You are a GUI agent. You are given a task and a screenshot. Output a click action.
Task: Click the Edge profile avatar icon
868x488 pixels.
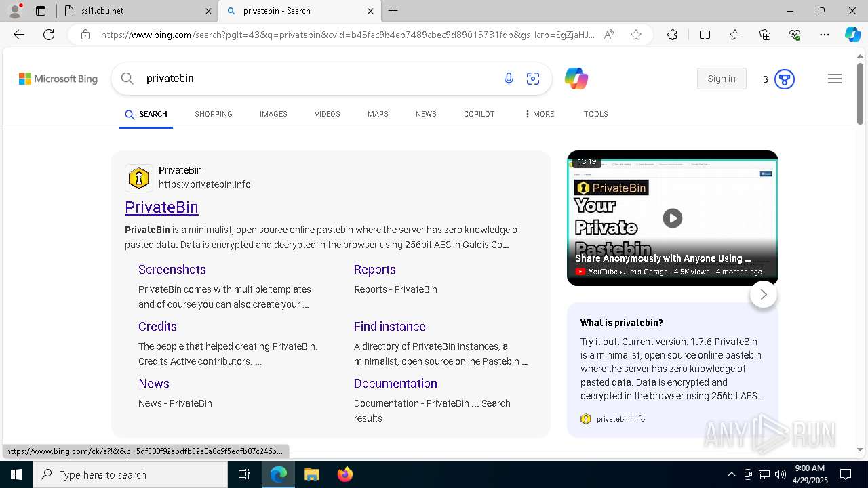[14, 11]
